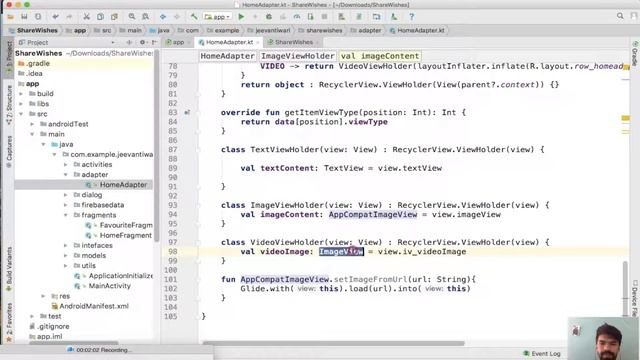Click the Copy icon in toolbar
This screenshot has height=360, width=640.
pos(100,17)
